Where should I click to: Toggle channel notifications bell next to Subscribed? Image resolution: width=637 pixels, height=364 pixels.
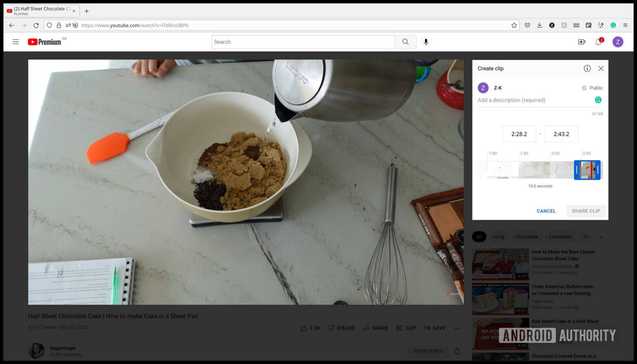(x=457, y=351)
